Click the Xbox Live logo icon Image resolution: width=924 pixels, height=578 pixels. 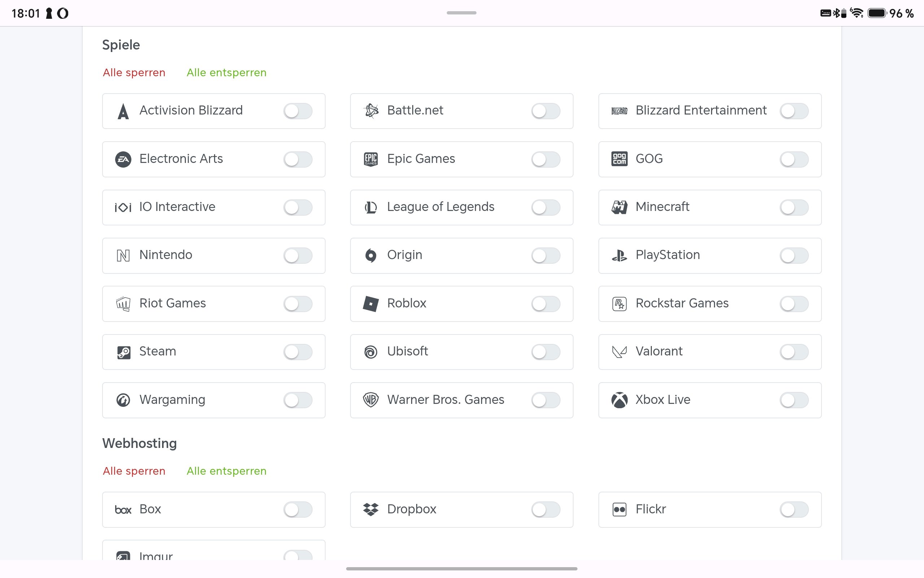click(x=619, y=400)
